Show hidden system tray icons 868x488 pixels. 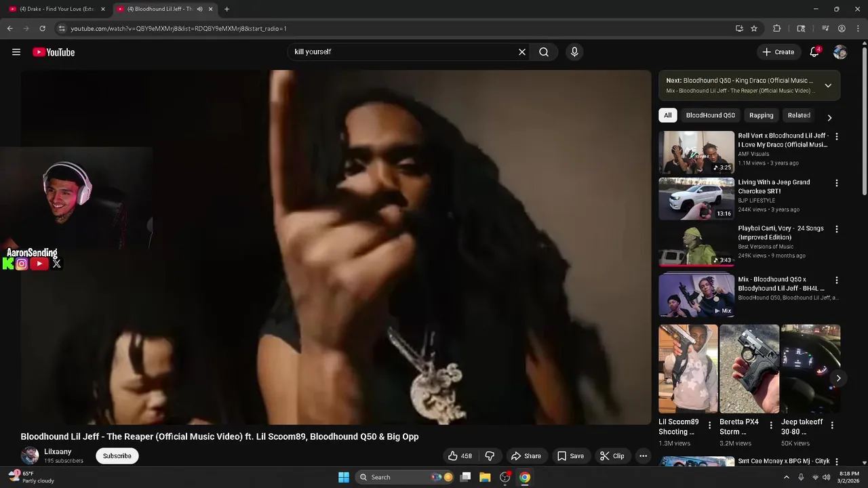tap(787, 477)
